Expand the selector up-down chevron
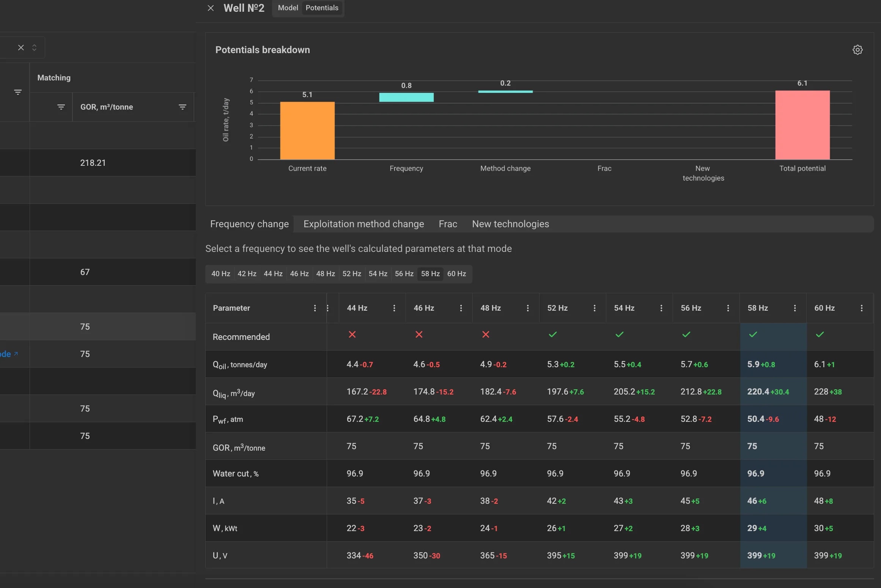The height and width of the screenshot is (588, 881). coord(34,47)
